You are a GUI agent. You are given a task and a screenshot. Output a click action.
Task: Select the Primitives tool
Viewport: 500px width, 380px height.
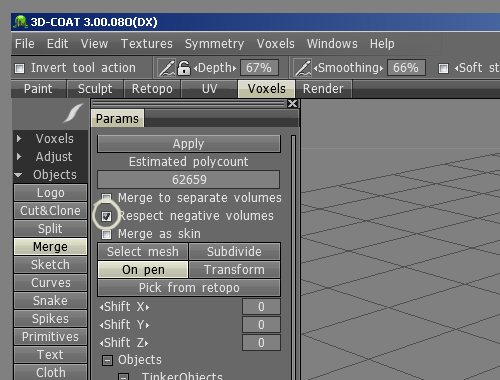[50, 337]
